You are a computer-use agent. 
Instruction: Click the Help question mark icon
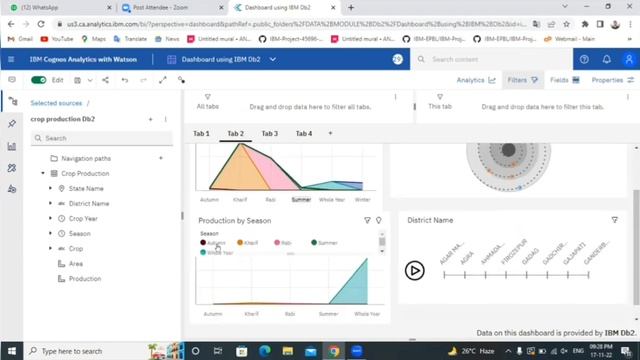pyautogui.click(x=584, y=60)
